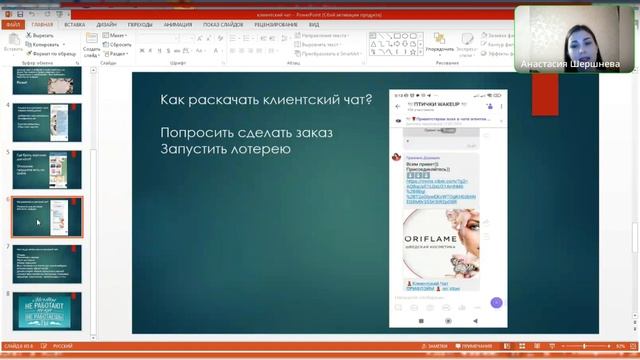The width and height of the screenshot is (640, 360).
Task: Click РУССКИЙ language in status bar
Action: [62, 346]
